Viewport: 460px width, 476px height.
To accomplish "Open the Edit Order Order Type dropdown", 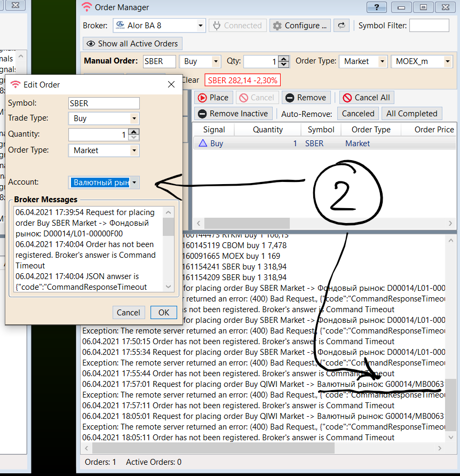I will (x=104, y=150).
